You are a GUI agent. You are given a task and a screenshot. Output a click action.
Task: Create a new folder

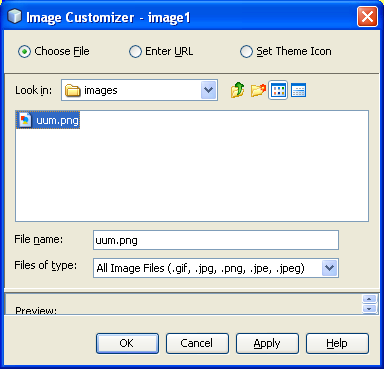[258, 90]
